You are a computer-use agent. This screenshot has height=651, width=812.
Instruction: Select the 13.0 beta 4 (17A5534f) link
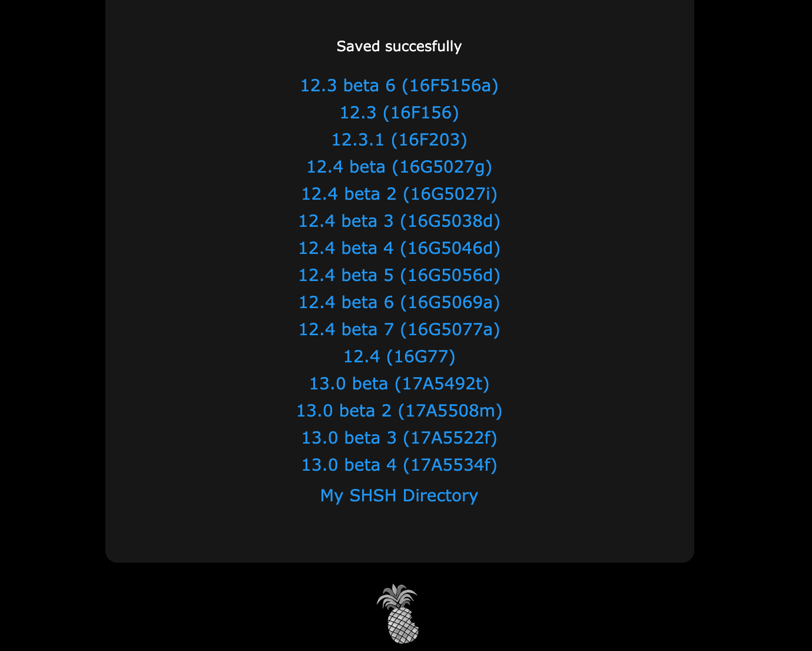(399, 465)
